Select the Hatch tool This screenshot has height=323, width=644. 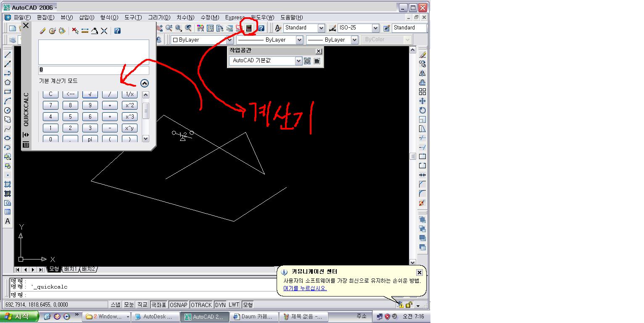click(x=8, y=184)
